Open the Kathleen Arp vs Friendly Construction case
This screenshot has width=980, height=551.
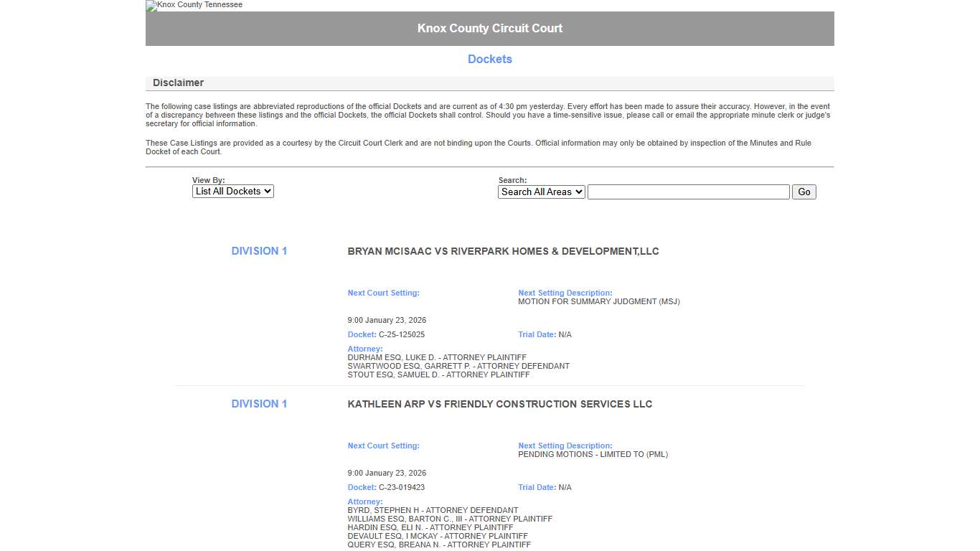tap(499, 404)
